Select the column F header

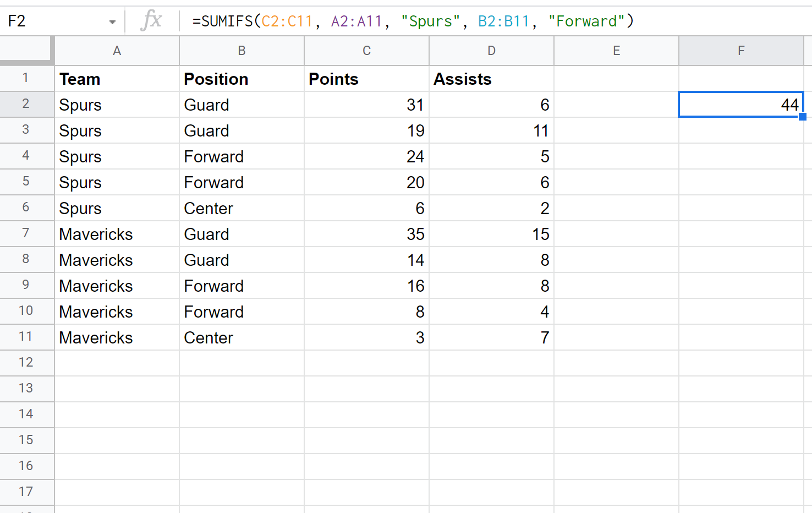pos(741,51)
